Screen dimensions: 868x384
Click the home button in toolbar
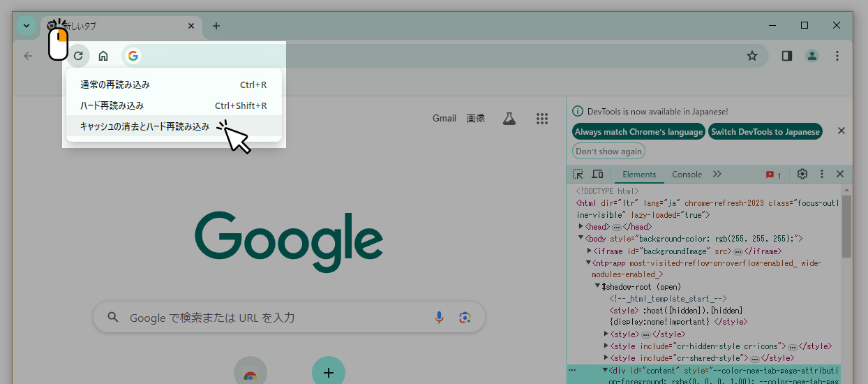(x=103, y=56)
